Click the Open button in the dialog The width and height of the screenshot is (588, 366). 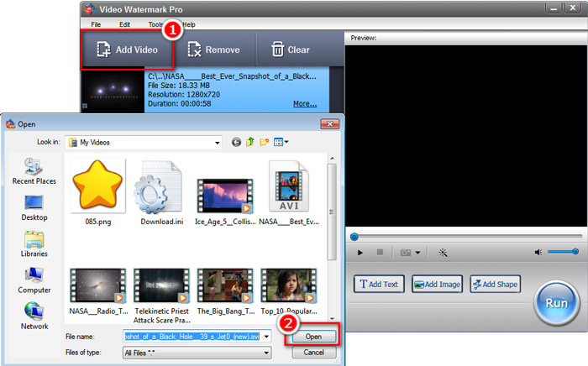pyautogui.click(x=313, y=337)
